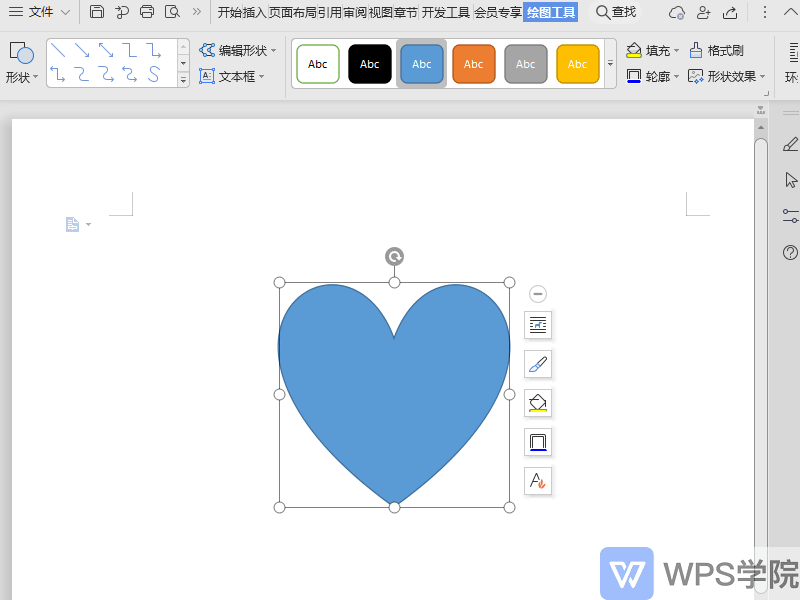Open the three-dot more options menu
Screen dimensions: 800x600
point(764,12)
